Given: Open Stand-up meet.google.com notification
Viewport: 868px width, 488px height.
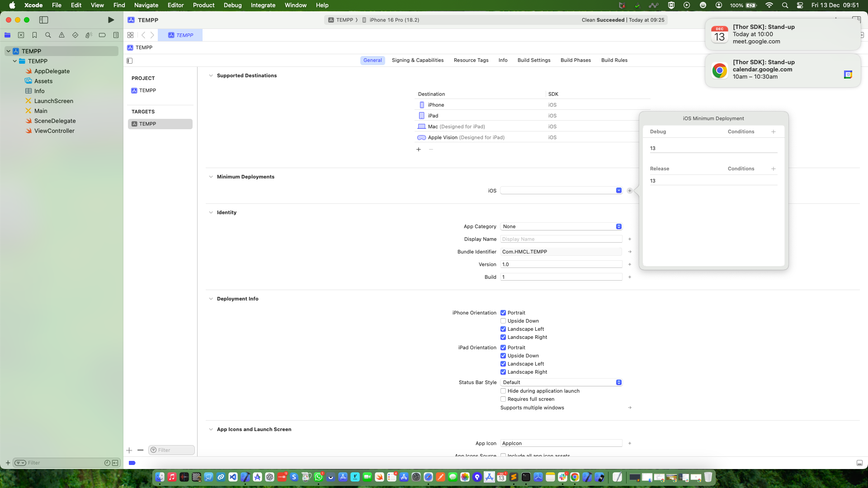Looking at the screenshot, I should coord(783,34).
